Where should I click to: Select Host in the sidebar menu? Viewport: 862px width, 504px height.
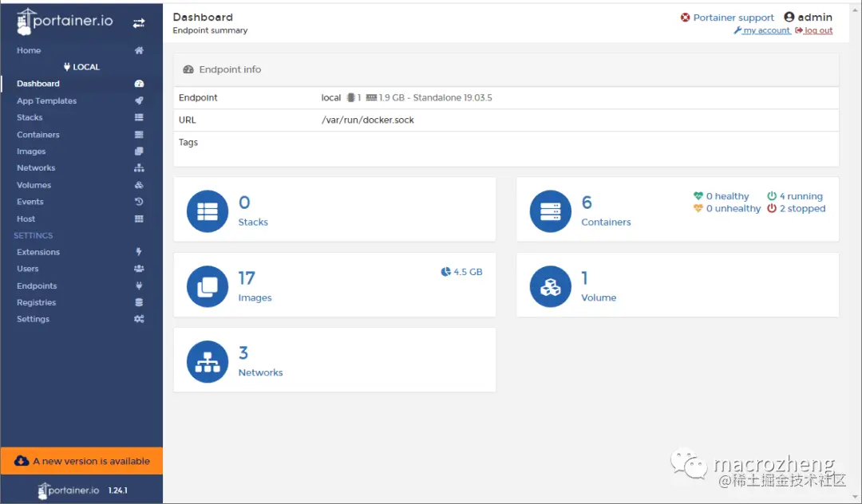pos(26,219)
